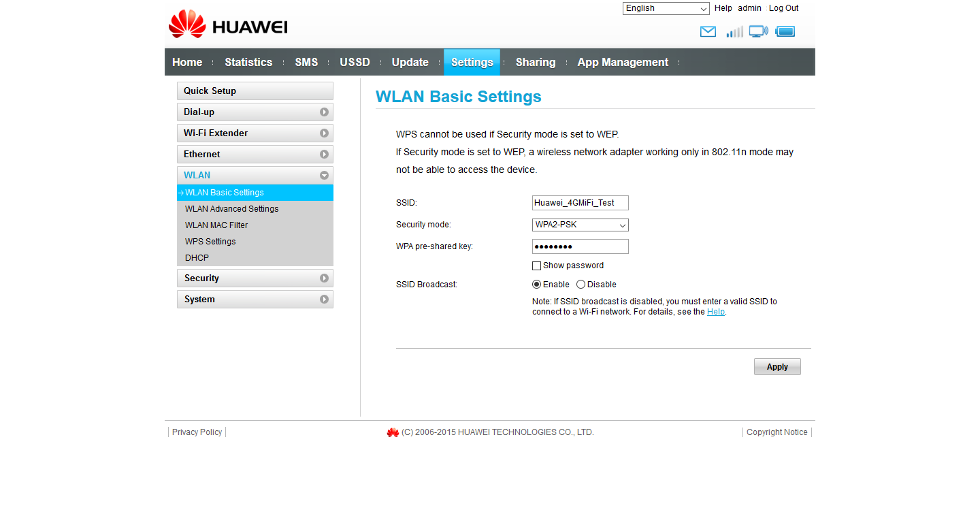
Task: Select Enable for SSID Broadcast
Action: click(537, 285)
